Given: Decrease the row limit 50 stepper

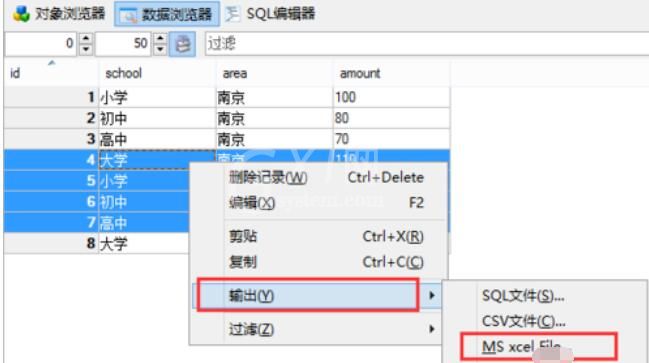Looking at the screenshot, I should 160,49.
